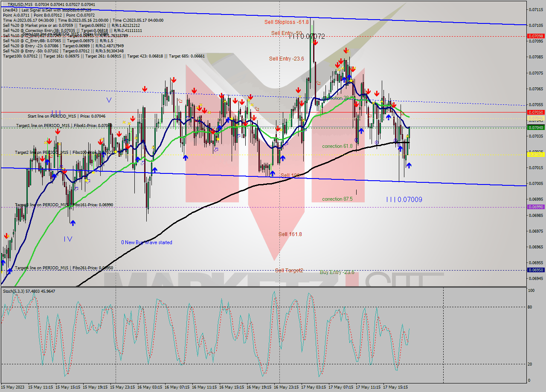Click the '17 May 07:15' time label
Screen dimensions: 546x392
tap(341, 387)
